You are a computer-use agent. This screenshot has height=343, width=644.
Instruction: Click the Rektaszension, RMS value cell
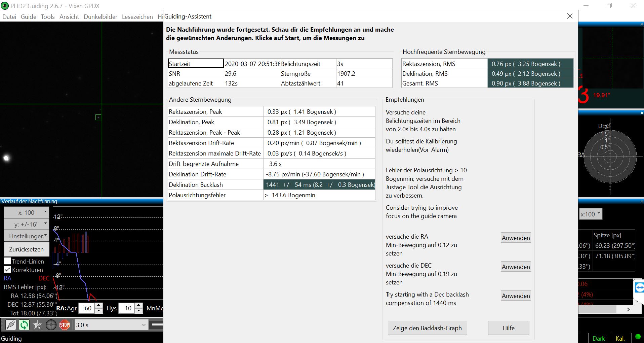click(x=530, y=64)
